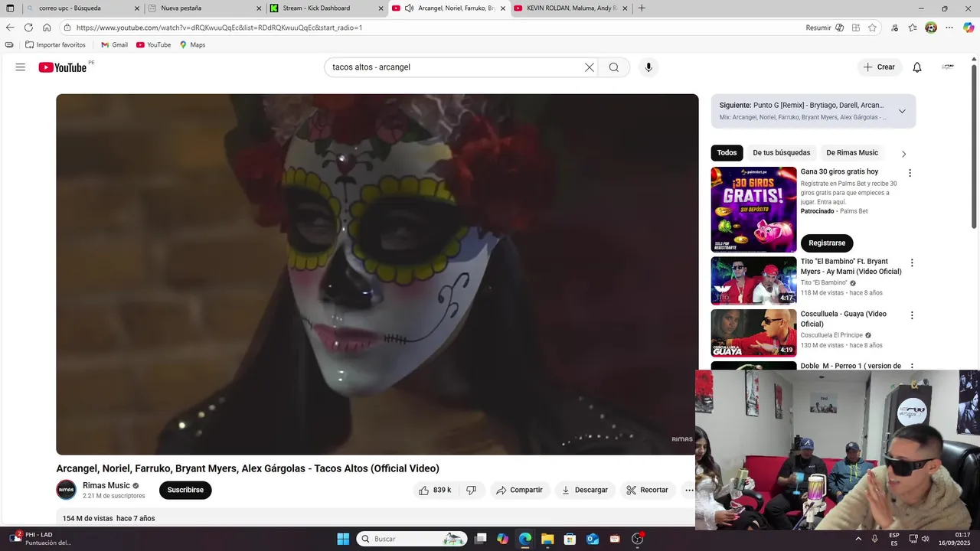Click Resumir in the address bar
Image resolution: width=980 pixels, height=551 pixels.
click(818, 28)
